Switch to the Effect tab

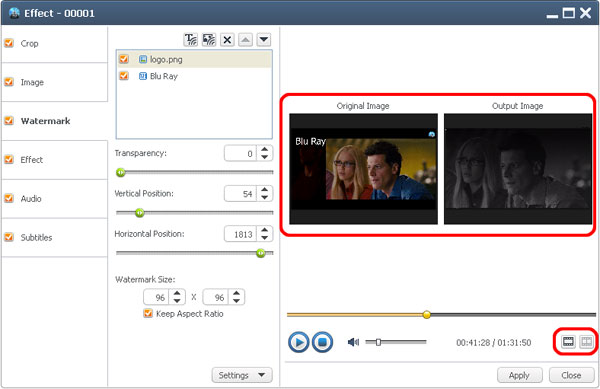(x=54, y=160)
